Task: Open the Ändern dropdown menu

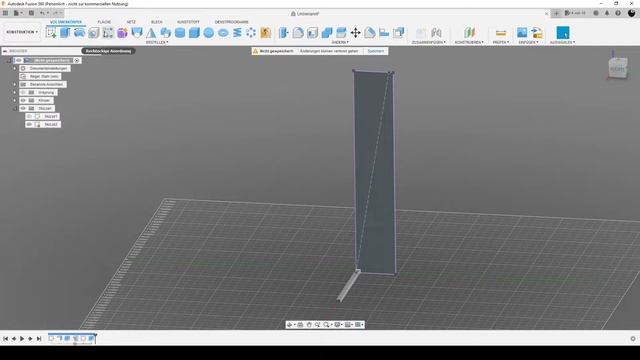Action: click(x=340, y=42)
